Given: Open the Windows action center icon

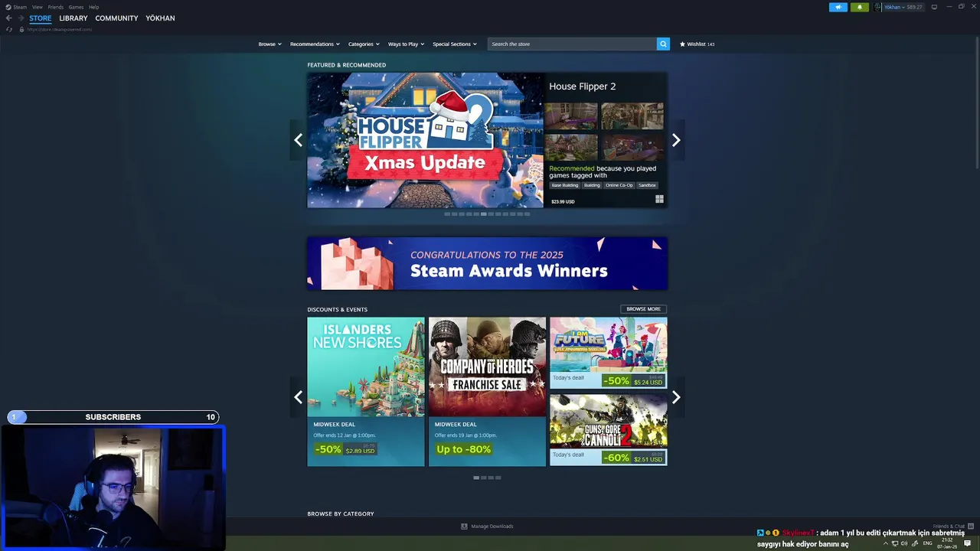Looking at the screenshot, I should pyautogui.click(x=967, y=543).
